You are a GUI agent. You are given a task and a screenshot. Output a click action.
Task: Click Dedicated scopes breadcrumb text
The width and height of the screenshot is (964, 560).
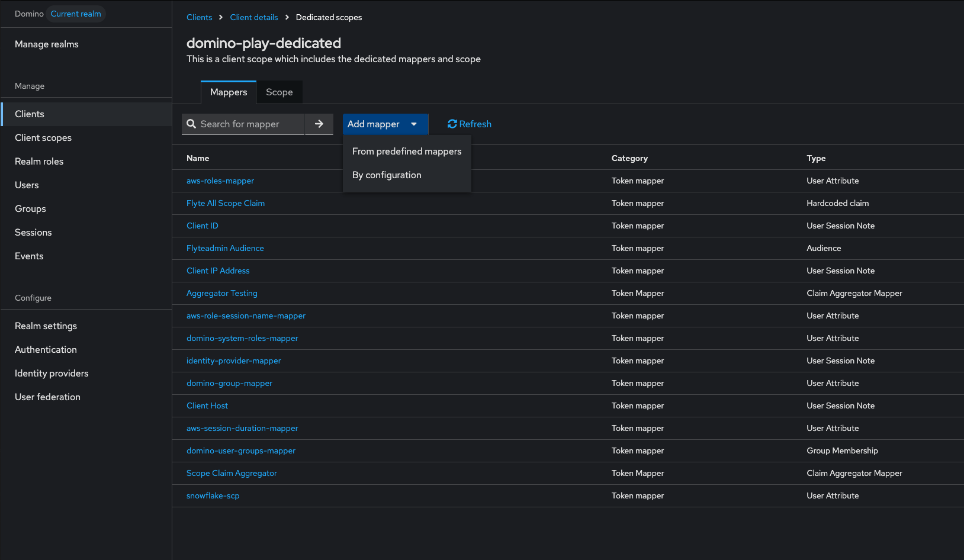pyautogui.click(x=329, y=17)
